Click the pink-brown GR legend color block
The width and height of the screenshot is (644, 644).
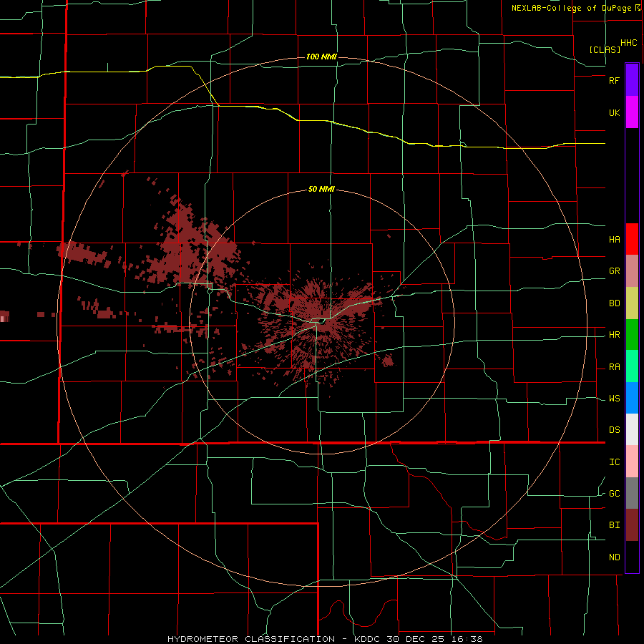(x=632, y=271)
